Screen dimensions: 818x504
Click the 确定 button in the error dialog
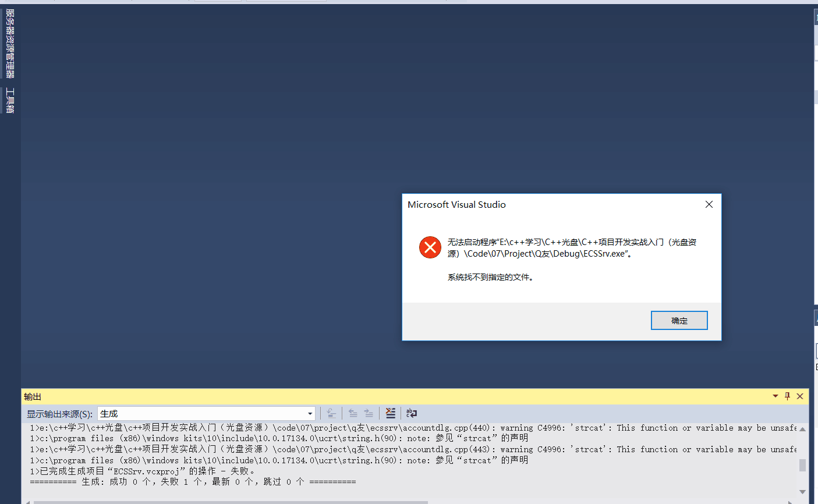click(x=679, y=320)
